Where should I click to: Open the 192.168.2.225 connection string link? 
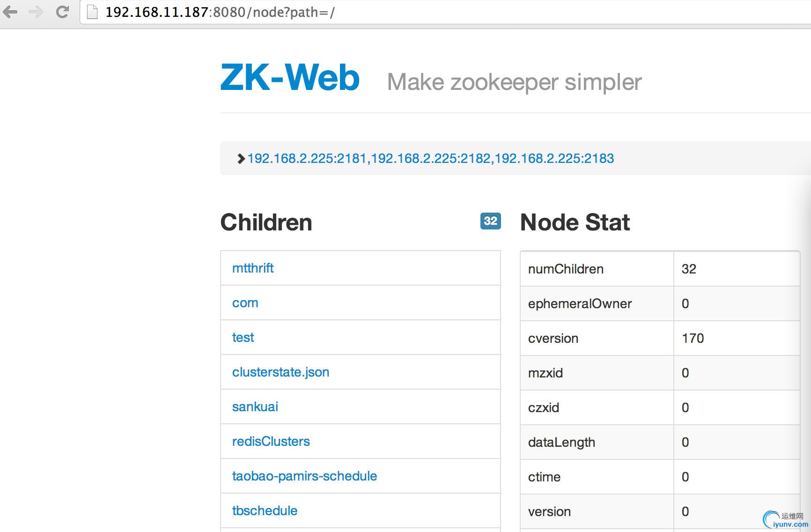(430, 158)
